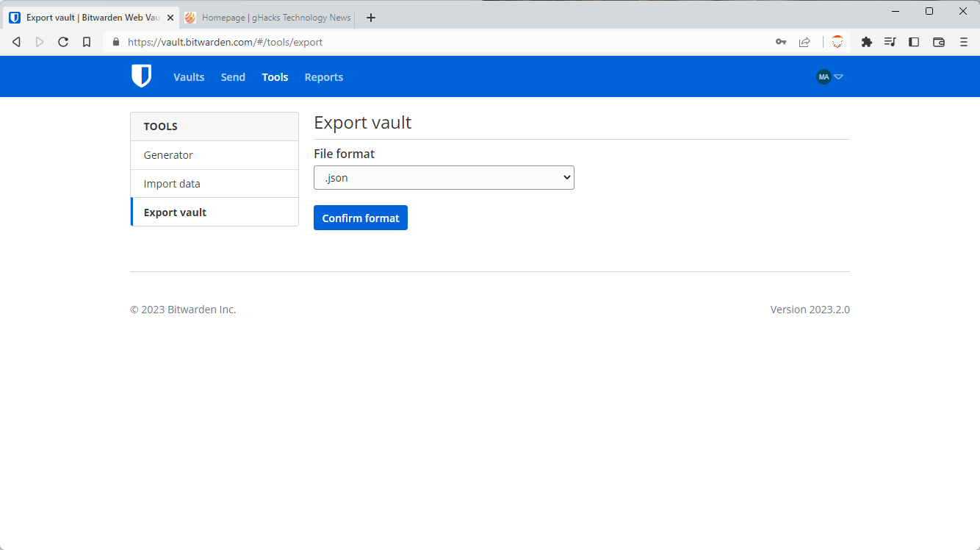Click the © 2023 Bitwarden Inc. text
This screenshot has width=980, height=550.
tap(183, 310)
